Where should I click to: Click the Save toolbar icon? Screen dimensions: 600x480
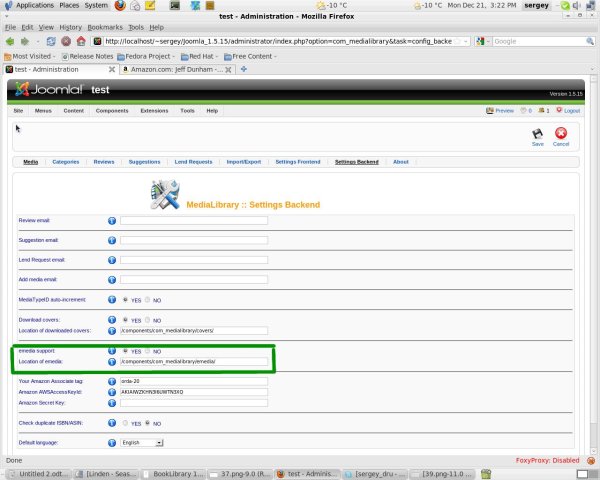(x=537, y=134)
